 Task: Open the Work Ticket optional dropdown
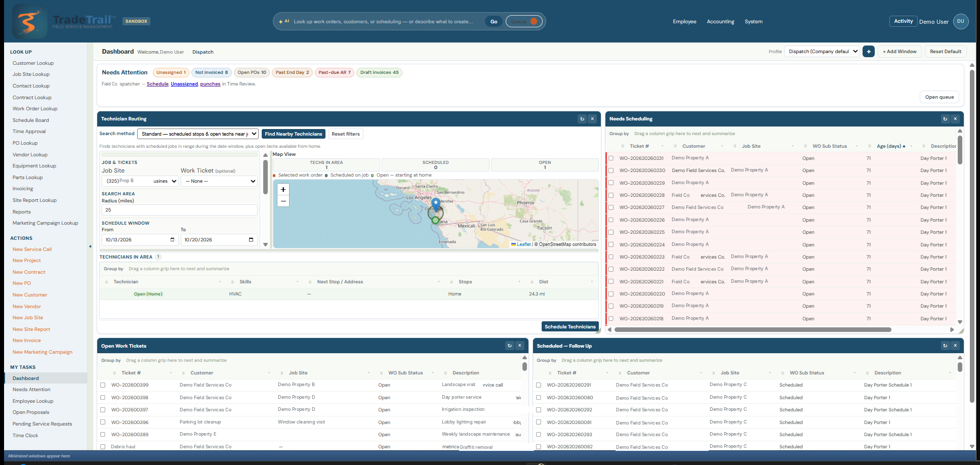point(219,181)
